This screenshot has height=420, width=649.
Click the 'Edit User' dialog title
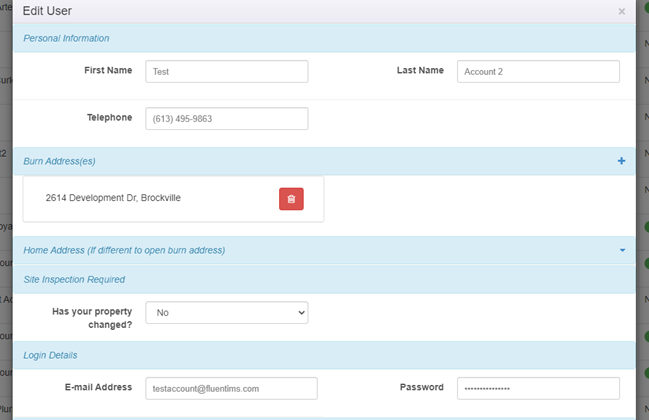coord(47,11)
